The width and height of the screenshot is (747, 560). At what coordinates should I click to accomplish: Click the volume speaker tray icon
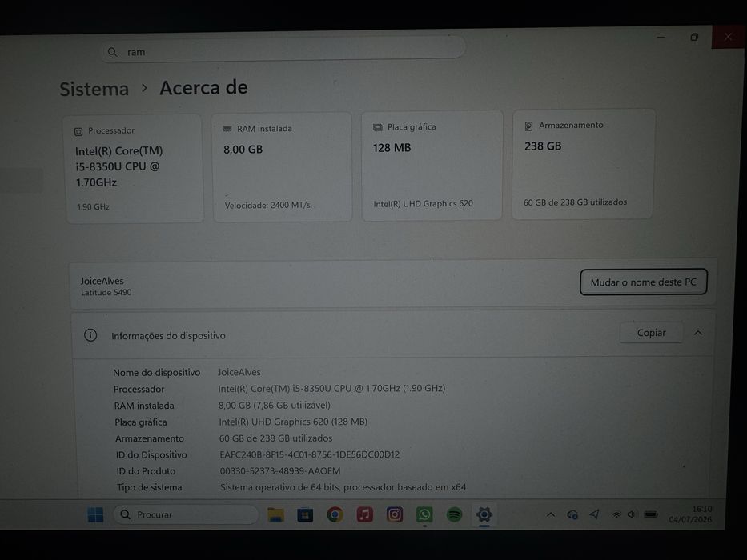[x=632, y=514]
